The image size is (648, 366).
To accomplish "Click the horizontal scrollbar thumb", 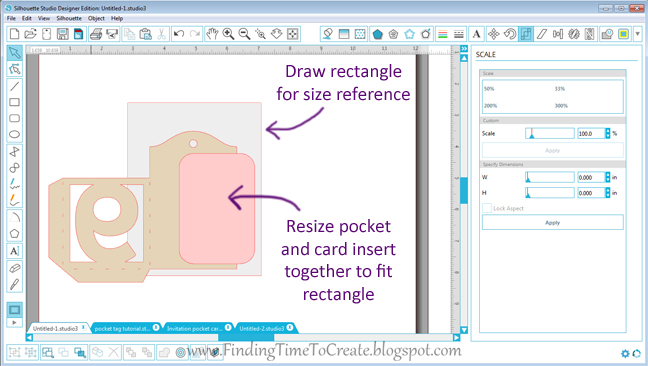I will pyautogui.click(x=246, y=337).
